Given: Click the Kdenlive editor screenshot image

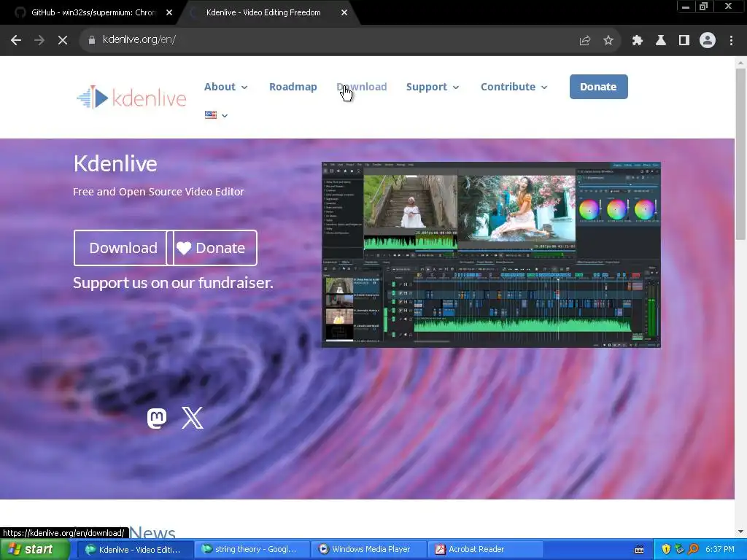Looking at the screenshot, I should click(x=491, y=254).
